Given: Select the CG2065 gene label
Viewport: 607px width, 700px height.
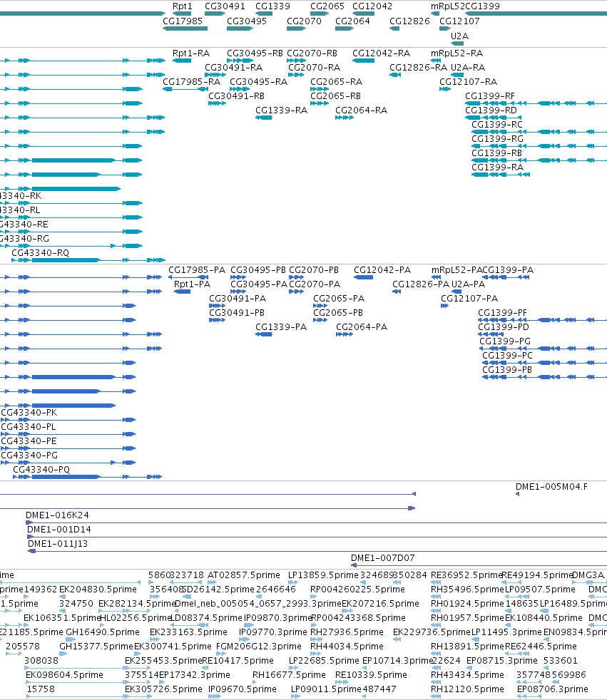Looking at the screenshot, I should pos(327,6).
